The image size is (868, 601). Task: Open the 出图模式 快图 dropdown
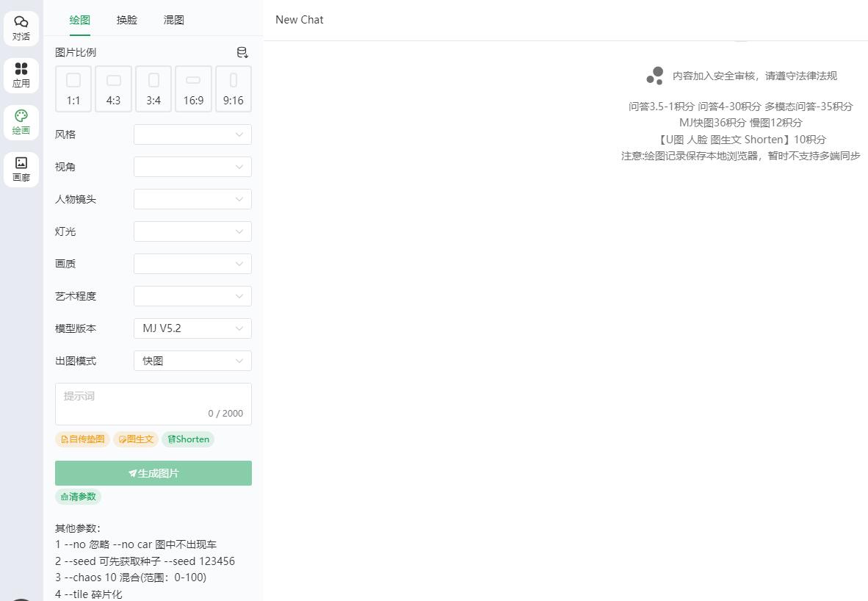[x=192, y=361]
